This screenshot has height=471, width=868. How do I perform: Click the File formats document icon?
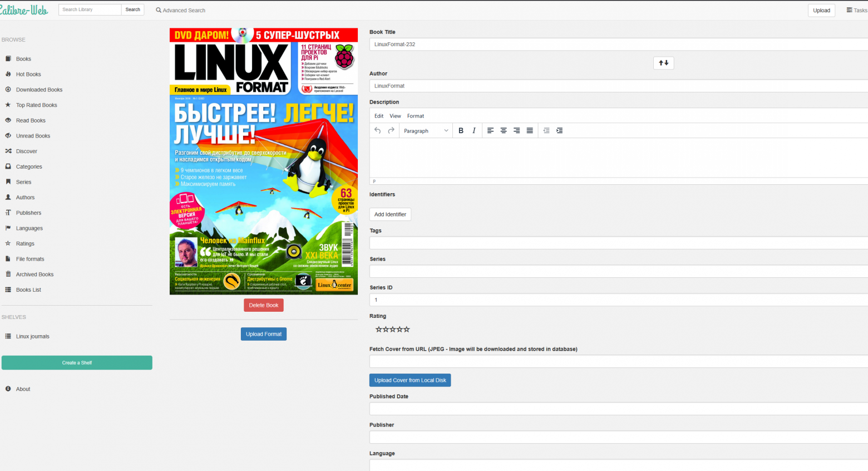tap(8, 259)
